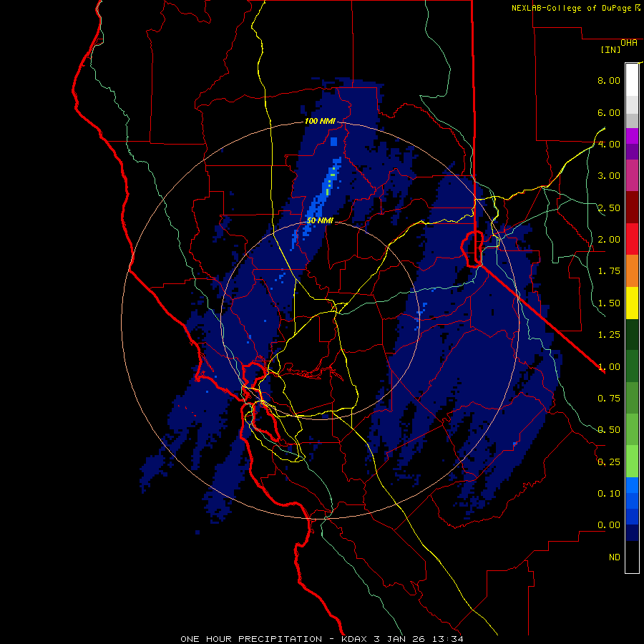Pick the light green swatch near 0.25
The height and width of the screenshot is (644, 644).
(x=632, y=462)
